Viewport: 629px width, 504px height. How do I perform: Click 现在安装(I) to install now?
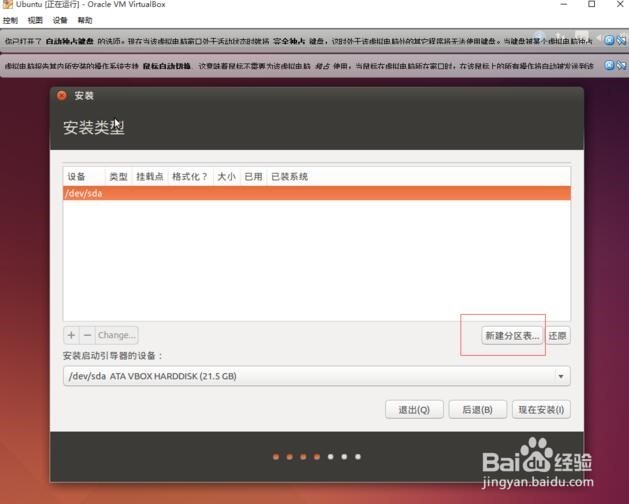tap(541, 410)
